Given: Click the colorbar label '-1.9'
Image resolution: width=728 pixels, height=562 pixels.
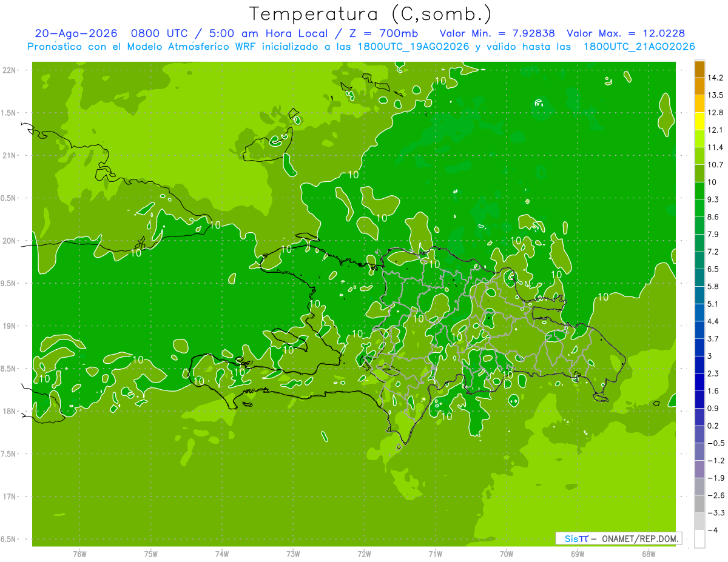Looking at the screenshot, I should [x=715, y=478].
